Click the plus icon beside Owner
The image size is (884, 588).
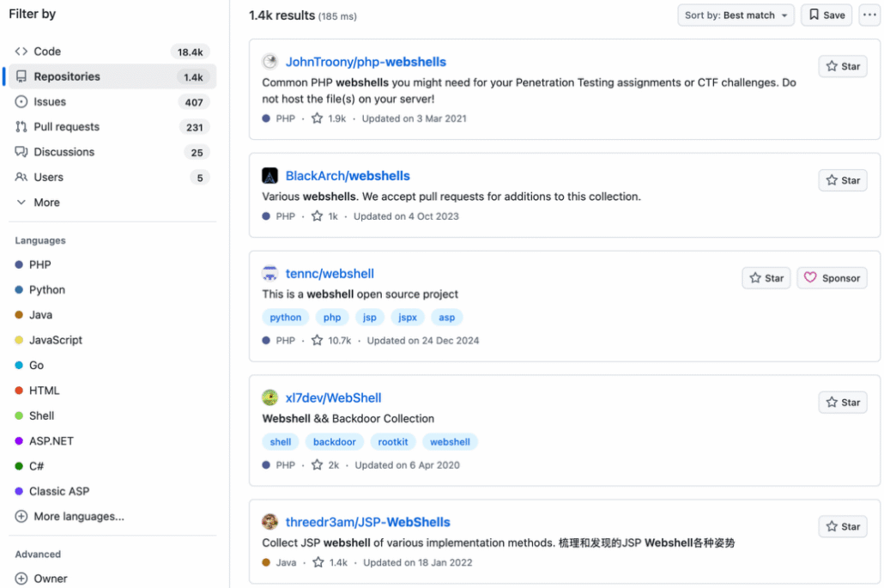[x=21, y=579]
